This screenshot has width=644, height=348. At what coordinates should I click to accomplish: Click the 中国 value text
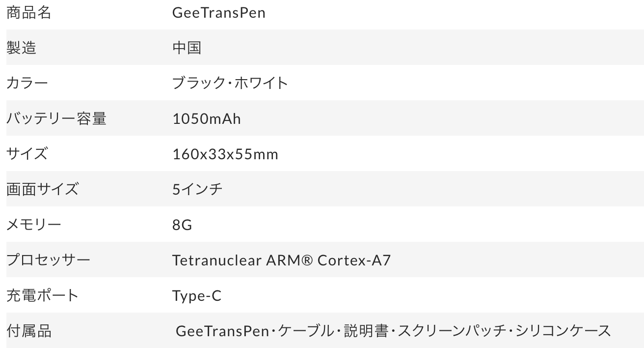[187, 48]
